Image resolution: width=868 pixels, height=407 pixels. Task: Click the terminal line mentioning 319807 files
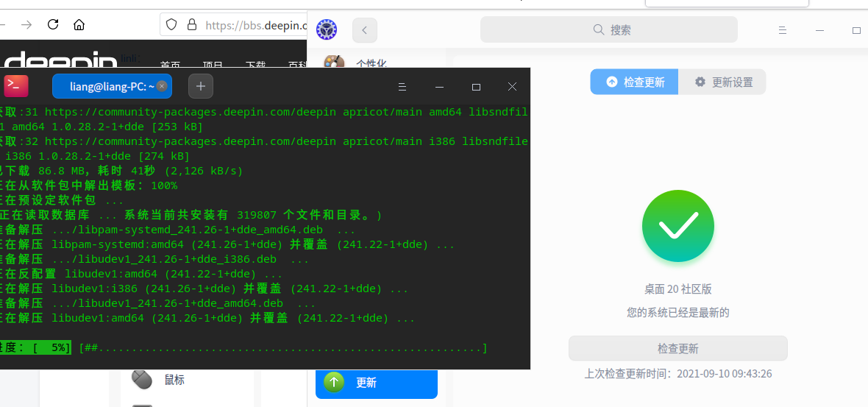[191, 214]
